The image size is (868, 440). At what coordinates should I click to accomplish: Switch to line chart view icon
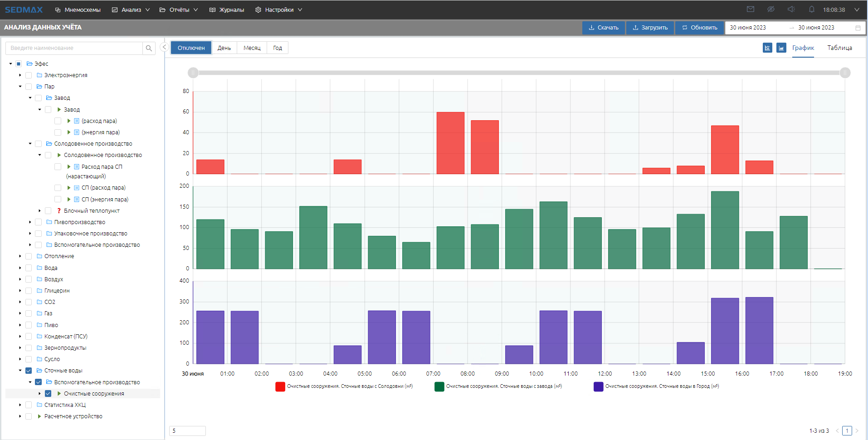(767, 48)
